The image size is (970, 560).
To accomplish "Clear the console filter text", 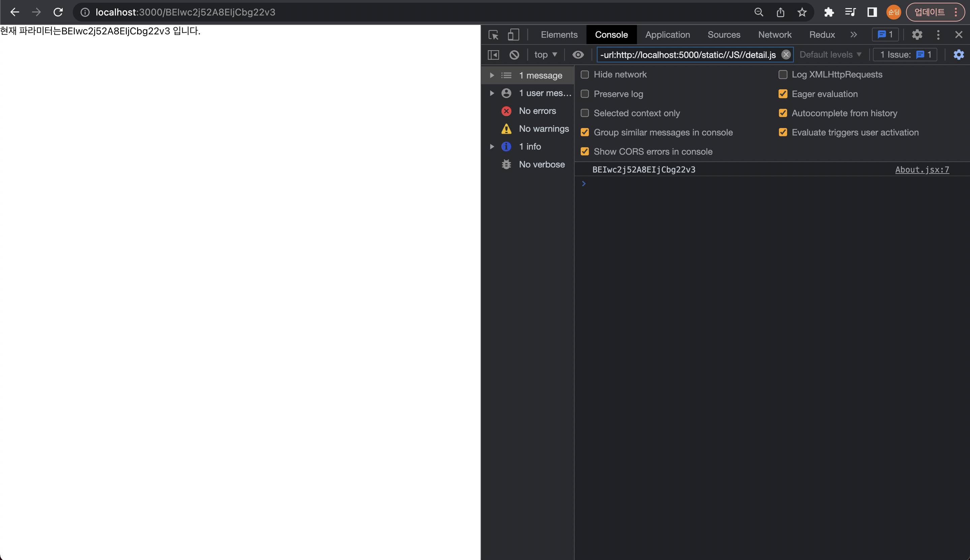I will (x=786, y=55).
